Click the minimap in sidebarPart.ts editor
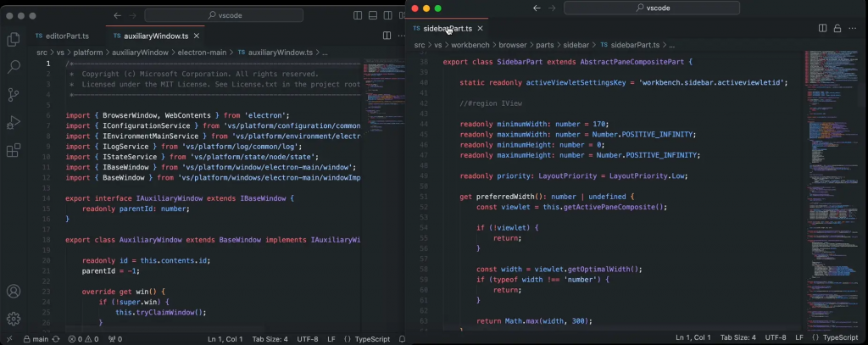This screenshot has width=868, height=345. click(831, 191)
